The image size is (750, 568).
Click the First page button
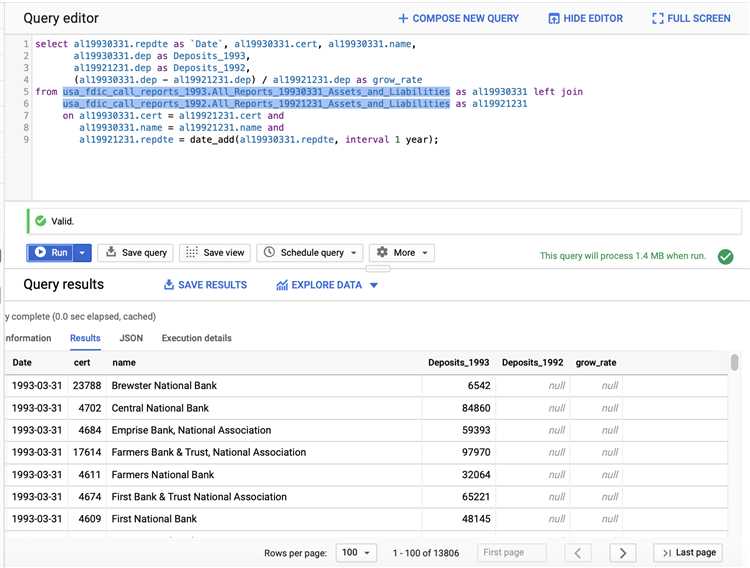pyautogui.click(x=511, y=552)
